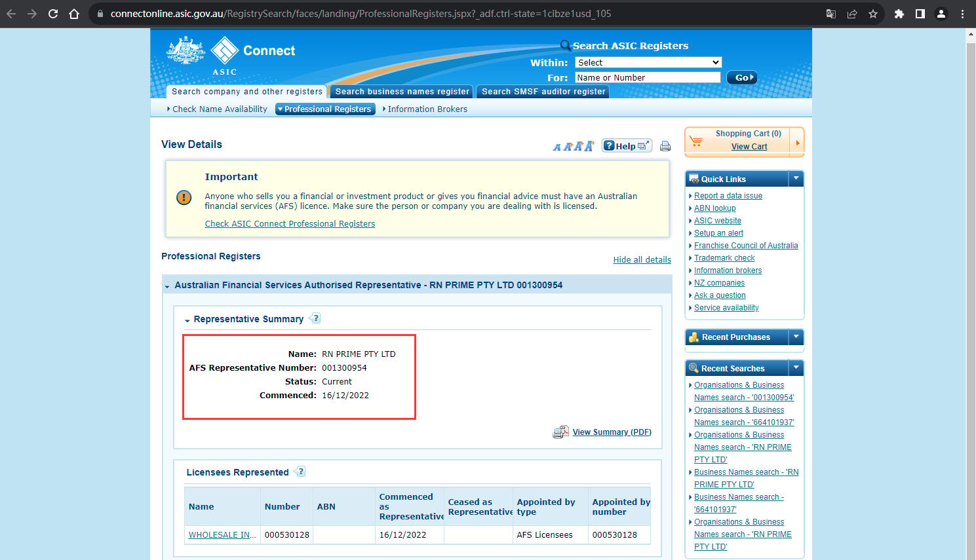Click the PDF icon next to View Summary
976x560 pixels.
pos(560,432)
